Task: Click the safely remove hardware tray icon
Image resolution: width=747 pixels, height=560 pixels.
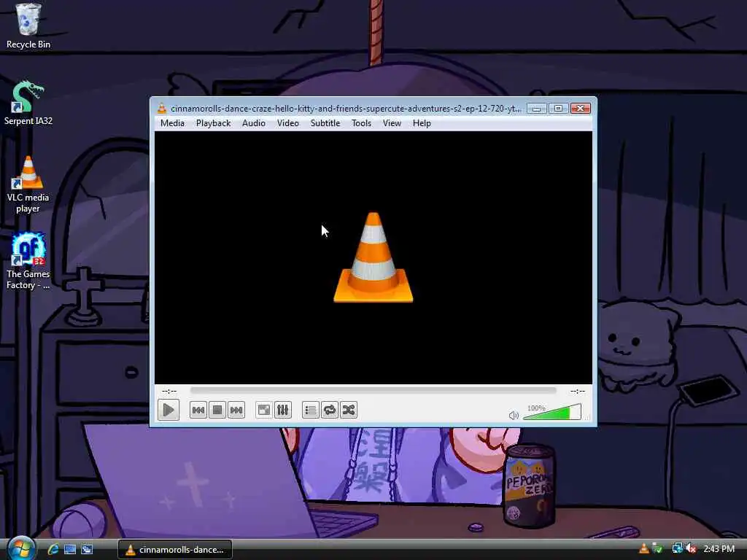Action: coord(657,549)
